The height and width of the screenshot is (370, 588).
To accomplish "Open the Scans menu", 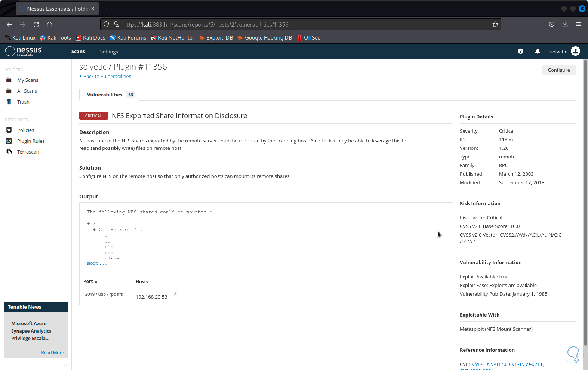I will [x=78, y=52].
